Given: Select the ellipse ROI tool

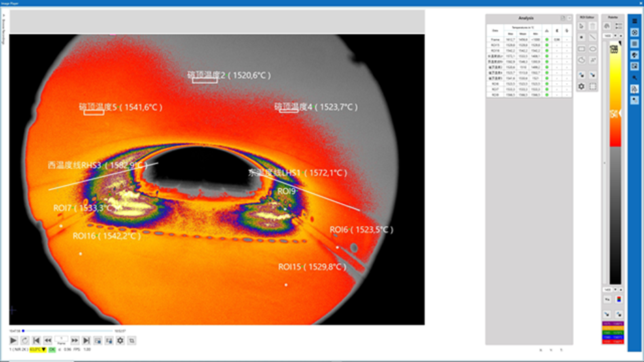Looking at the screenshot, I should point(593,49).
